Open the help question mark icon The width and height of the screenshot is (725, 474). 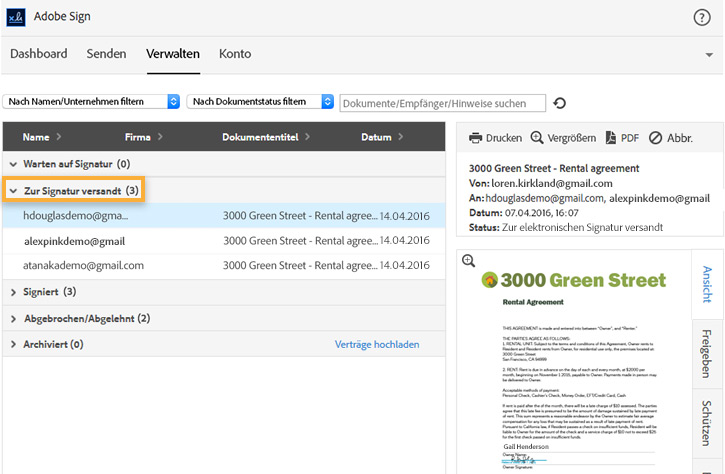coord(701,17)
